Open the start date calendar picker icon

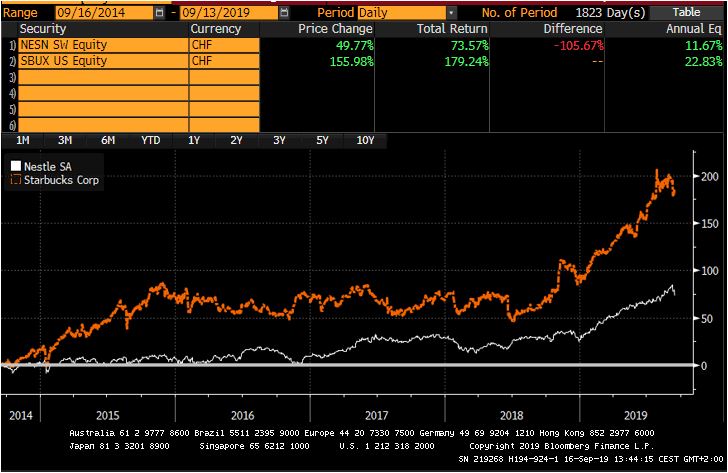pos(159,13)
